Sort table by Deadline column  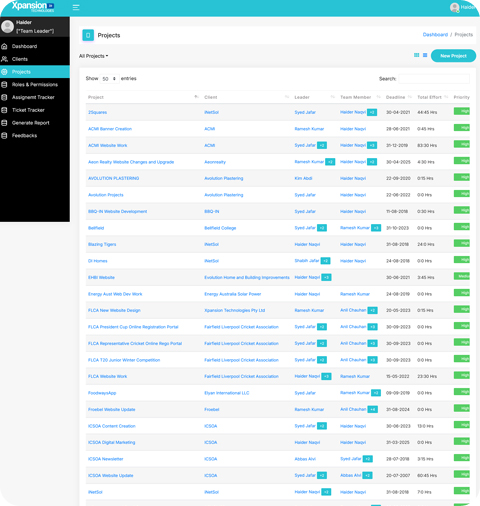pos(399,97)
